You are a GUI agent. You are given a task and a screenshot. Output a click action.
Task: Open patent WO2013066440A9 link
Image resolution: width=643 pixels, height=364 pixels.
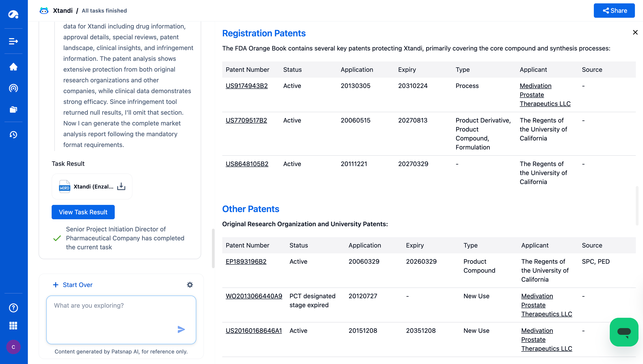[254, 296]
